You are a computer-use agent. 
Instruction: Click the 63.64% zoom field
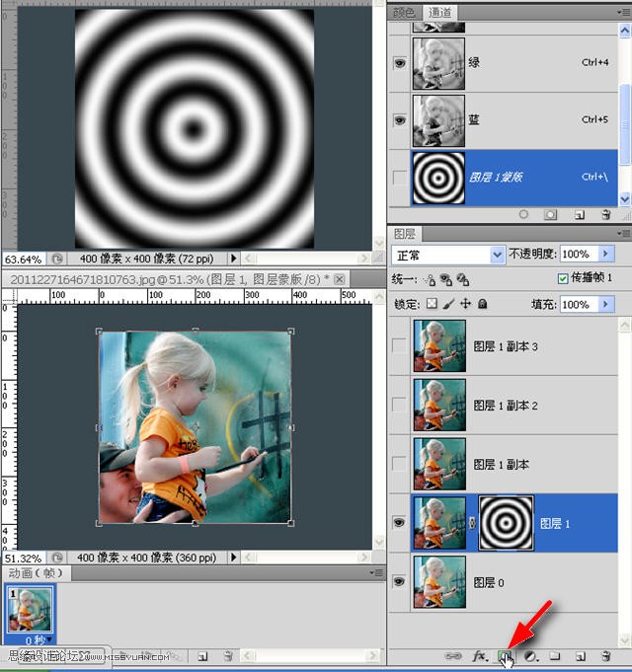[x=24, y=259]
